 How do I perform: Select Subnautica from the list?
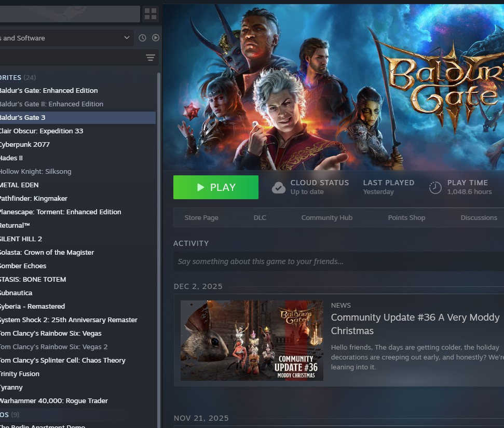pos(78,293)
